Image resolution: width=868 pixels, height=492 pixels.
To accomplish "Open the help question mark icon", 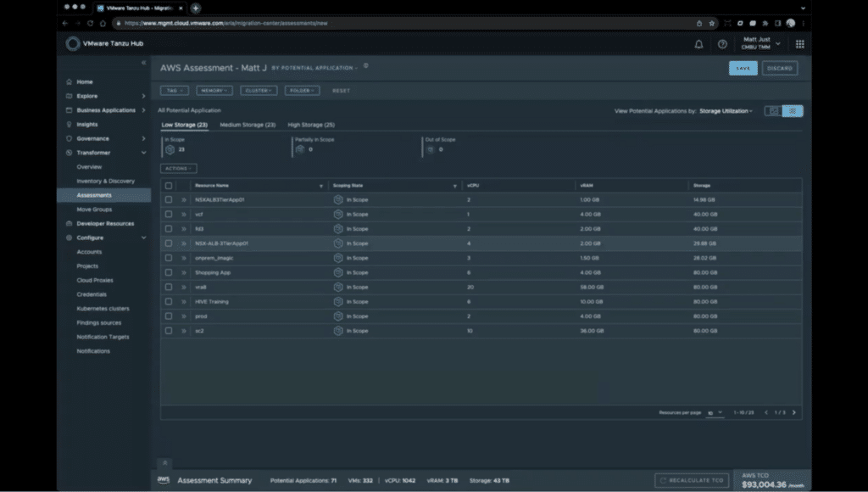I will click(722, 44).
